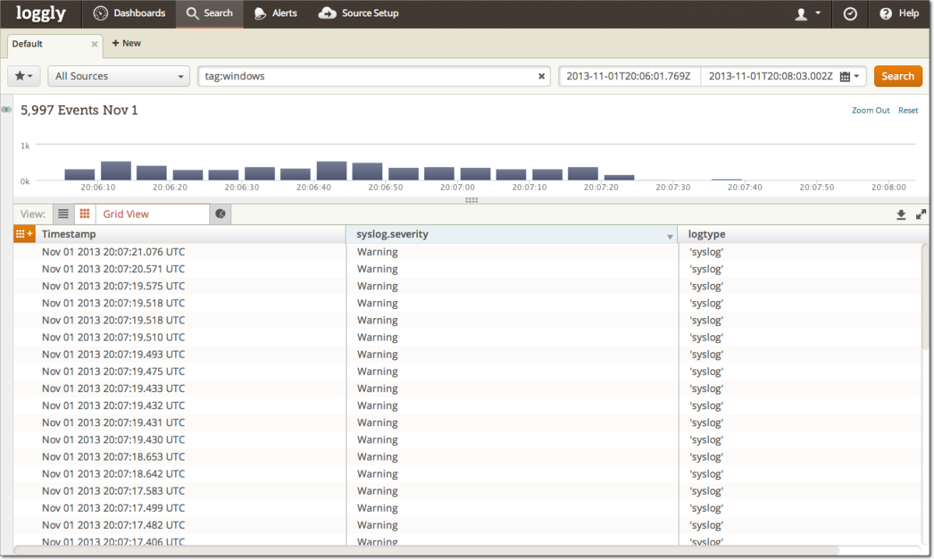Open the charts view icon beside Grid View
The image size is (934, 560).
pyautogui.click(x=220, y=214)
